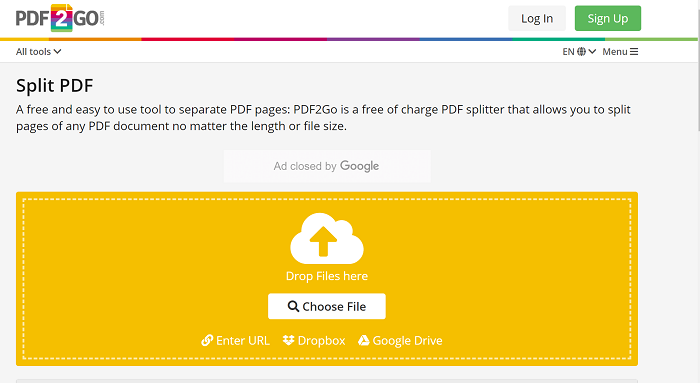
Task: Click the PDF2Go logo
Action: pyautogui.click(x=60, y=18)
